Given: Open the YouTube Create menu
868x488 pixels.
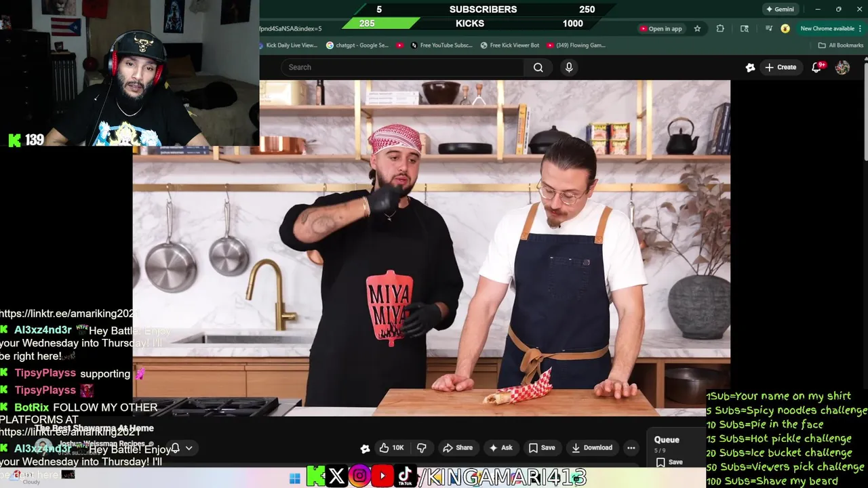Looking at the screenshot, I should 781,67.
